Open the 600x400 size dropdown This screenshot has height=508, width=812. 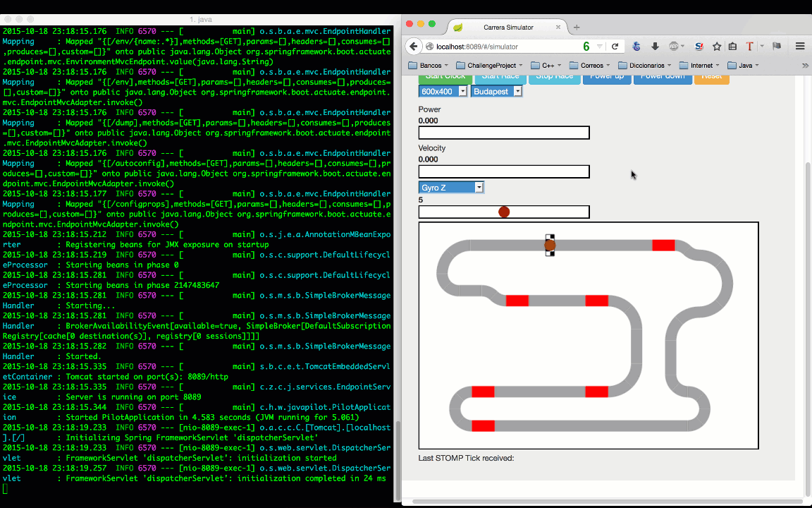(x=443, y=91)
